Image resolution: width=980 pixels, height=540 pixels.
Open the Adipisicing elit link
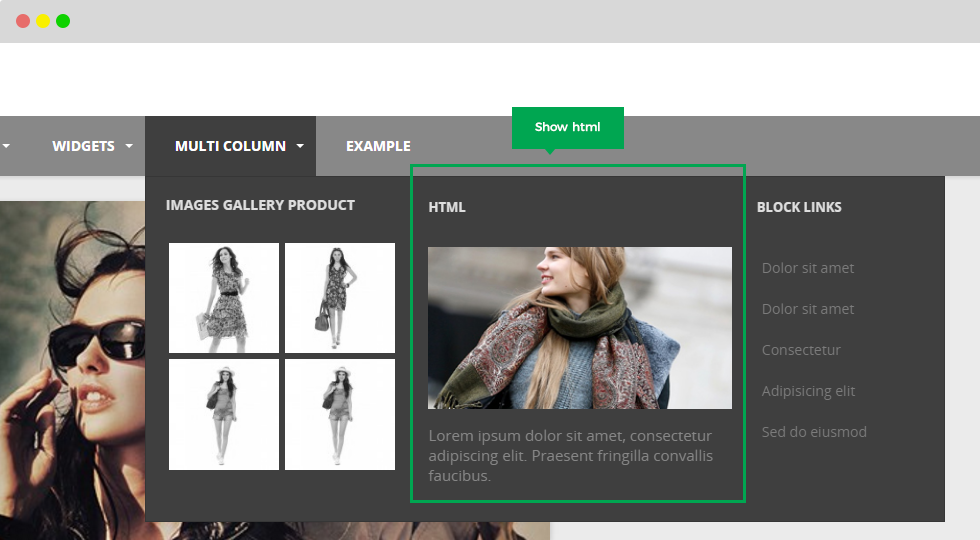click(x=808, y=391)
